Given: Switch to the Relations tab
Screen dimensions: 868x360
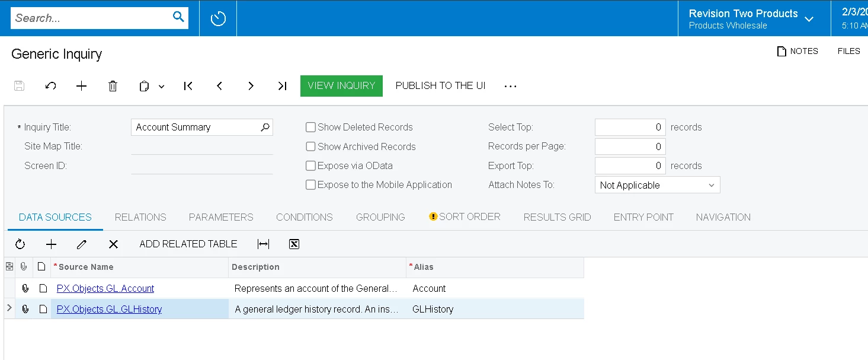Looking at the screenshot, I should (x=140, y=217).
